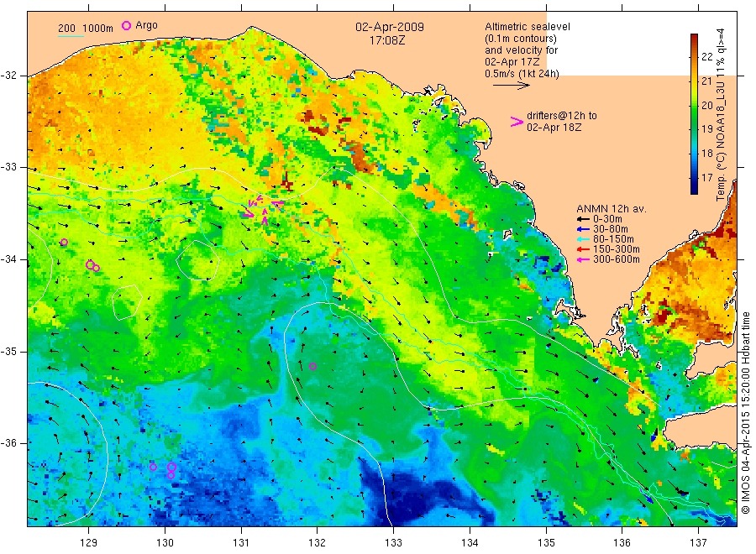Screen dimensions: 756x554
Task: Click the longitude axis label '135'
Action: pos(546,543)
